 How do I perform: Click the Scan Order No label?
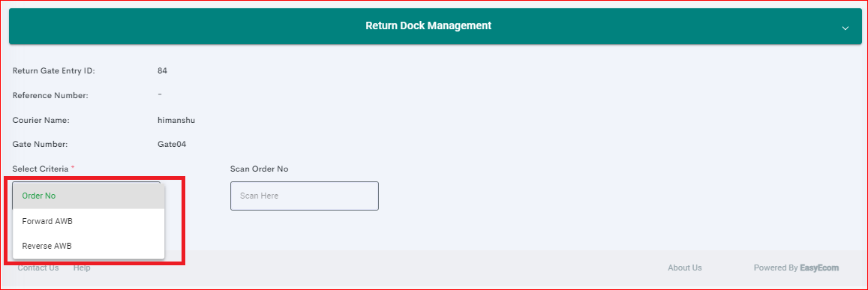[x=259, y=169]
